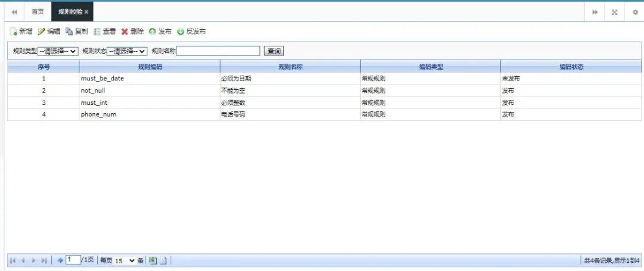Click the 电话号码 rule name cell
This screenshot has width=644, height=271.
click(x=290, y=114)
